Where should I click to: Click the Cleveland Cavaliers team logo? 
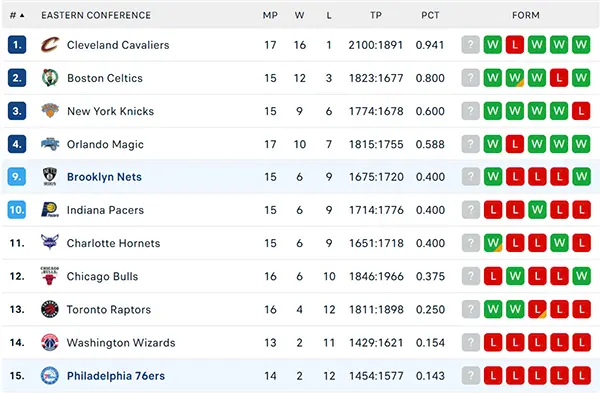point(50,45)
